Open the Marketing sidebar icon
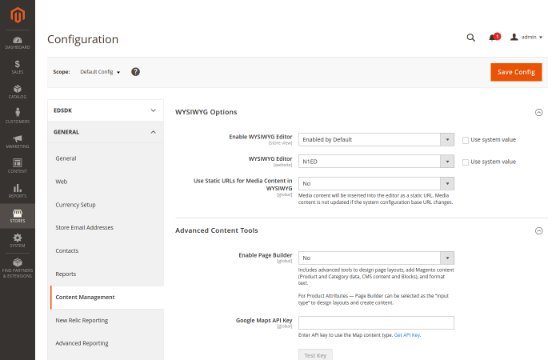This screenshot has width=560, height=360. (x=18, y=141)
